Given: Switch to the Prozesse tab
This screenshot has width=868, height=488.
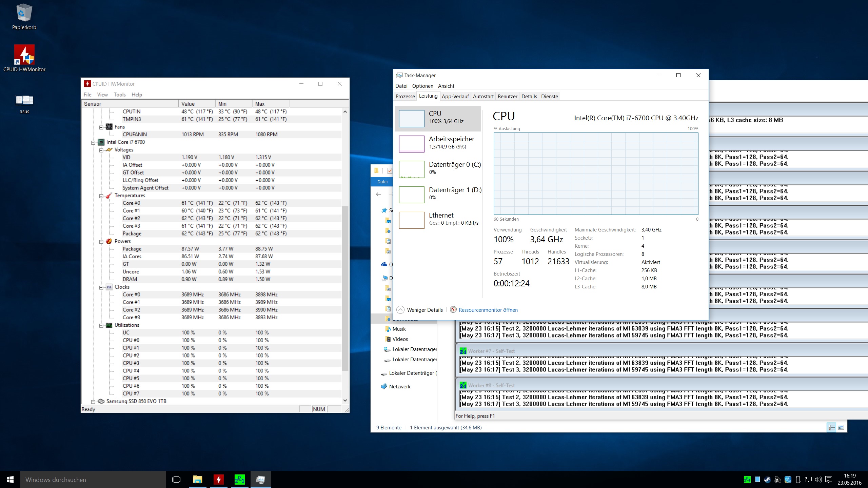Looking at the screenshot, I should (x=405, y=97).
